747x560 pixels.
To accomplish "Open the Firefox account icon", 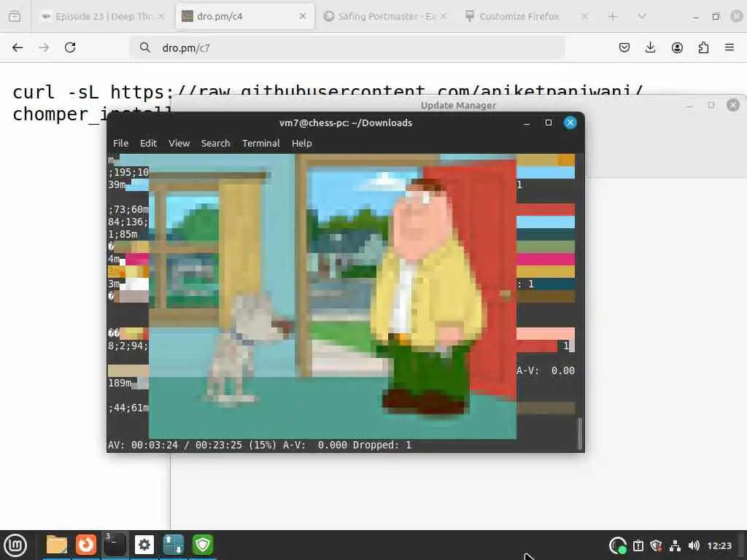I will (677, 47).
